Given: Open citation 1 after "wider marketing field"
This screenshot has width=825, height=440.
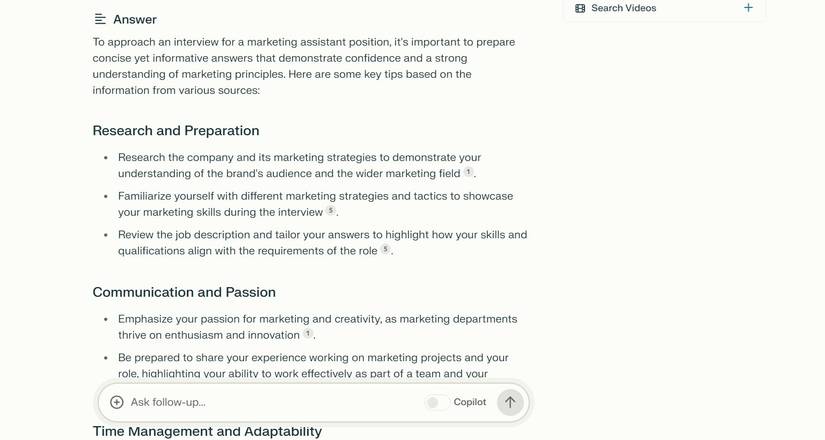Looking at the screenshot, I should [468, 172].
